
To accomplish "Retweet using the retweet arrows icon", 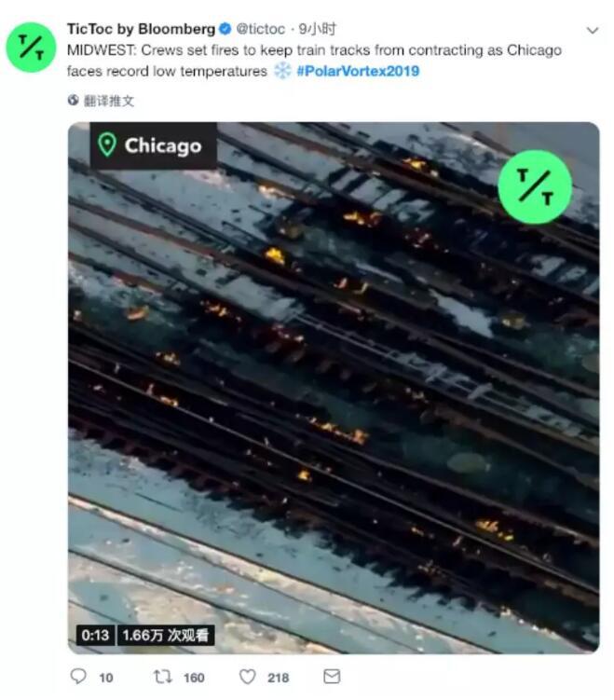I will point(162,677).
